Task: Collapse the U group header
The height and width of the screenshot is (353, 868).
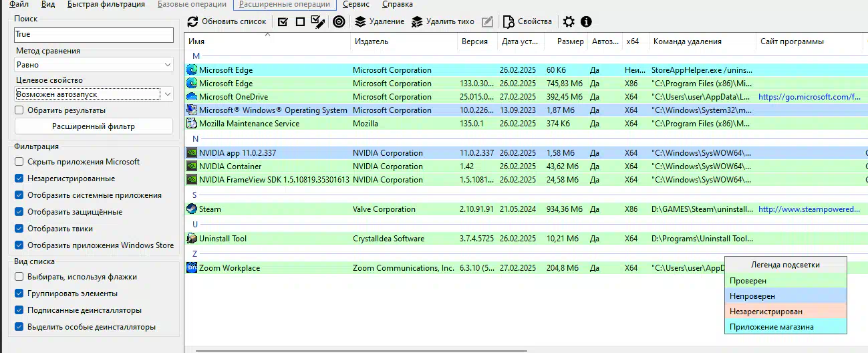Action: pyautogui.click(x=195, y=225)
